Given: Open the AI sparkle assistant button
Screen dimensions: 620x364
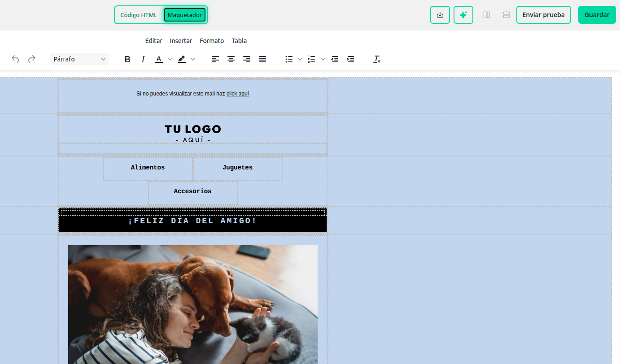Looking at the screenshot, I should coord(463,15).
